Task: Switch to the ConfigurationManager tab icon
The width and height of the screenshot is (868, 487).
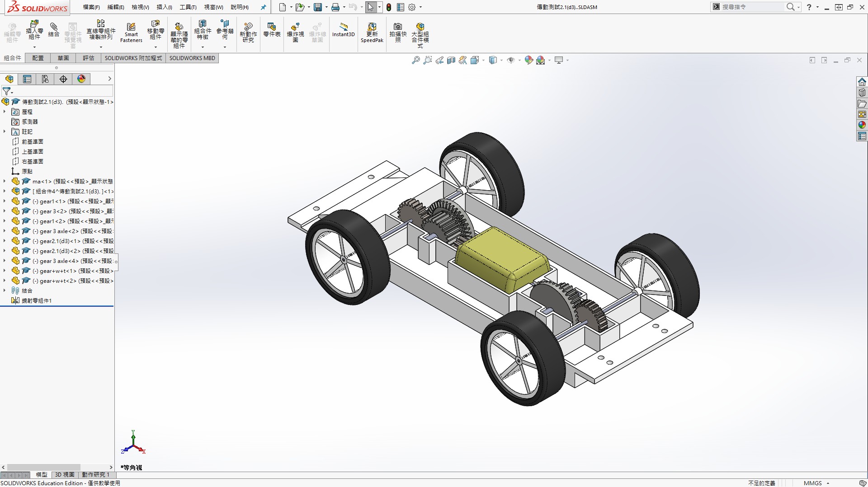Action: [x=45, y=79]
